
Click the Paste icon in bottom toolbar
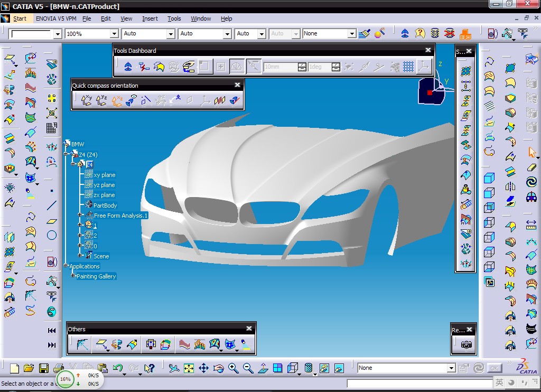coord(102,368)
